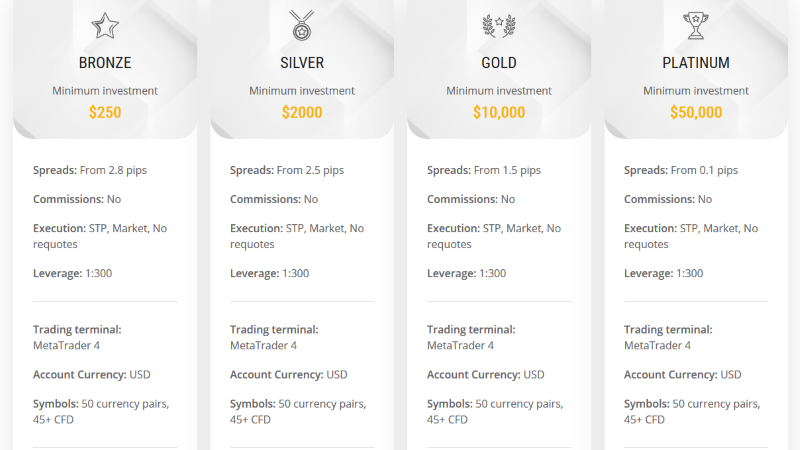Screen dimensions: 800x450
Task: Click the $10,000 minimum investment amount
Action: tap(499, 112)
